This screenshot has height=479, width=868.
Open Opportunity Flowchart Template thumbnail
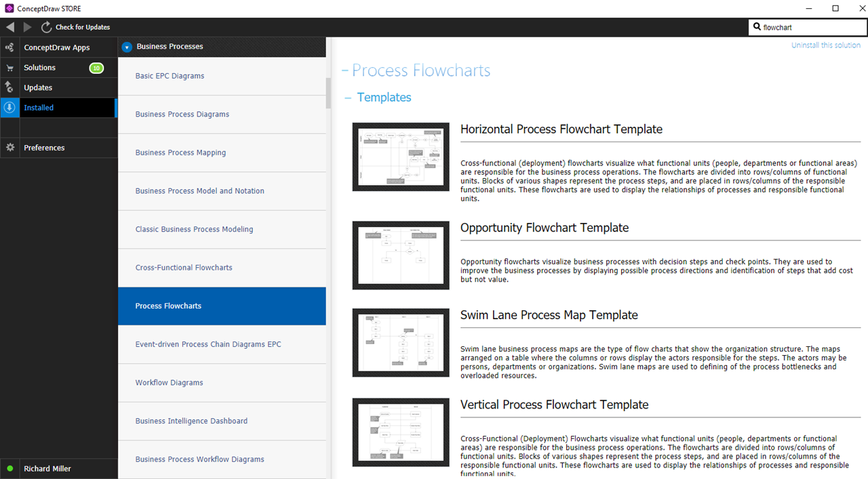[401, 255]
